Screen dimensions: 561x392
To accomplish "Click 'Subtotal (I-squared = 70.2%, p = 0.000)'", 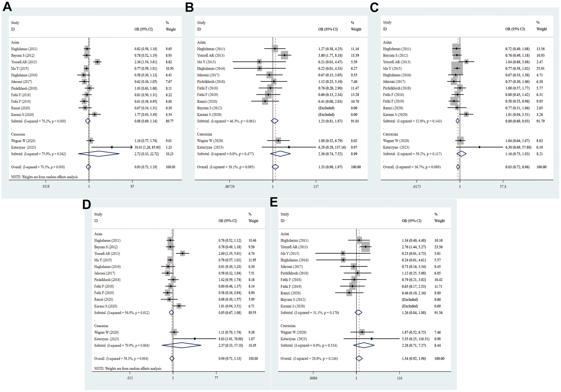I will 39,121.
